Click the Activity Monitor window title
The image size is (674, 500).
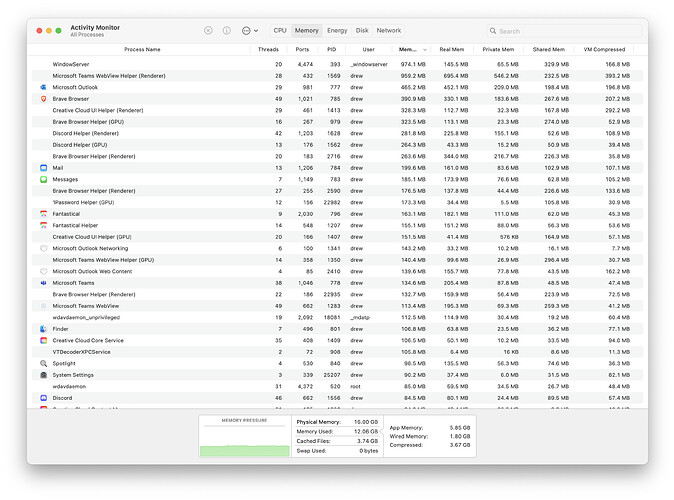pyautogui.click(x=95, y=28)
